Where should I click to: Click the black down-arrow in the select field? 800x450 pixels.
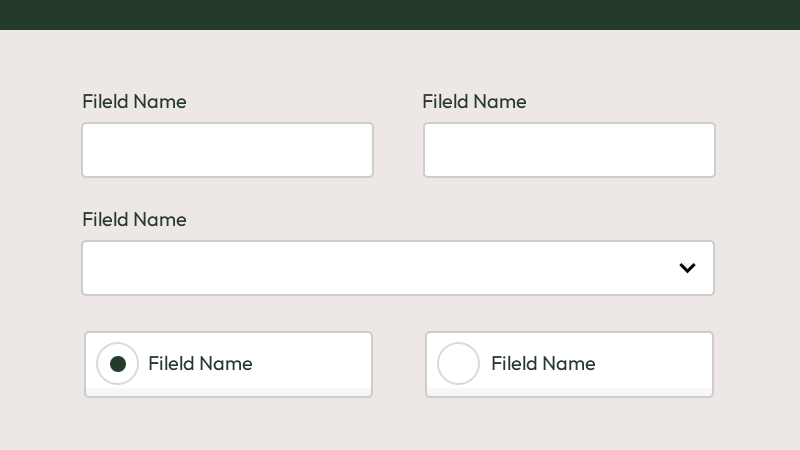pyautogui.click(x=687, y=268)
